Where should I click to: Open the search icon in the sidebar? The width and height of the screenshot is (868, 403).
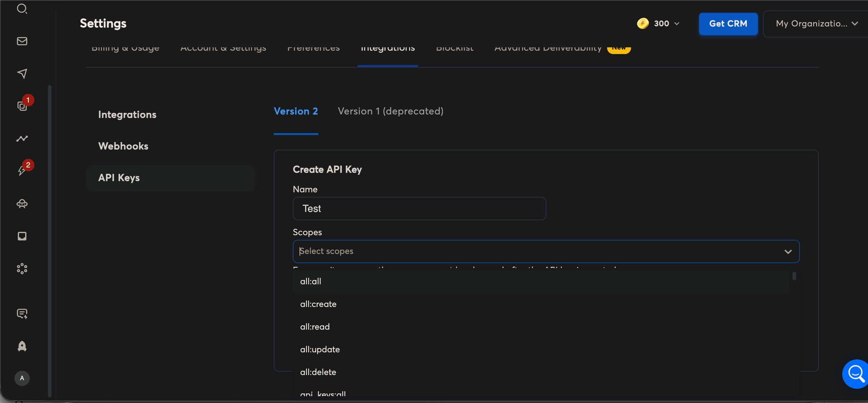point(22,8)
